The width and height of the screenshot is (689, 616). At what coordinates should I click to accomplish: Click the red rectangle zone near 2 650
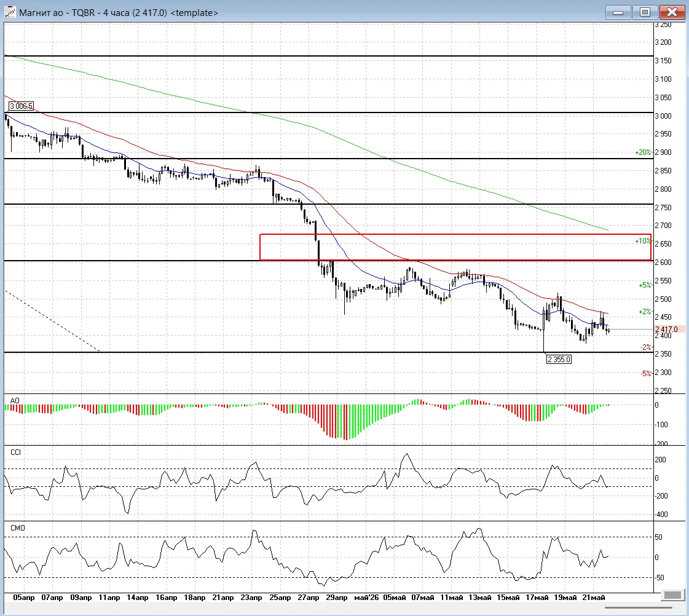455,247
